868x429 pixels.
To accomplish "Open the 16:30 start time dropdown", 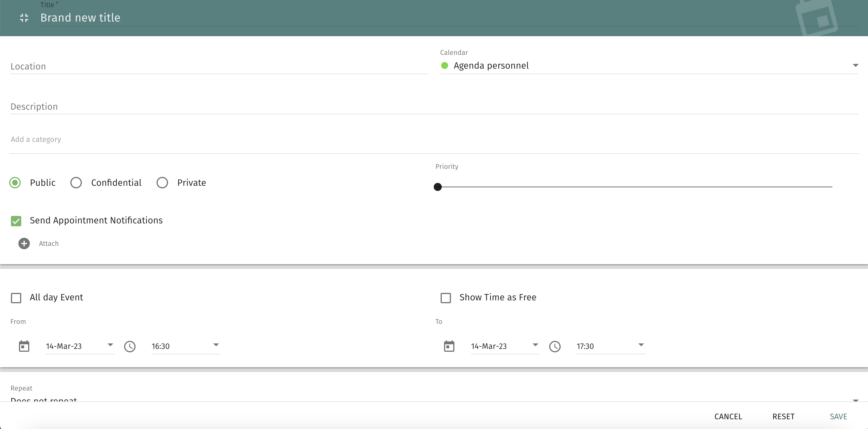I will pyautogui.click(x=216, y=345).
